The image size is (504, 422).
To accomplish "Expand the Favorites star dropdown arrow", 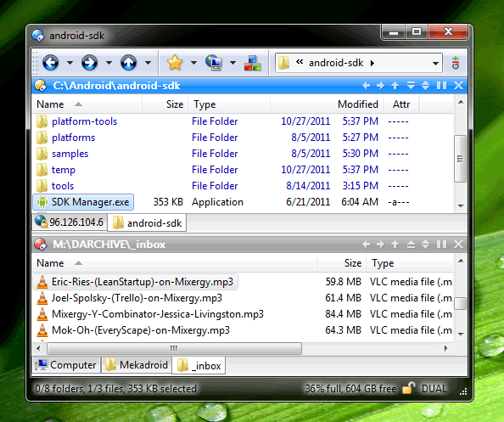I will pos(193,63).
